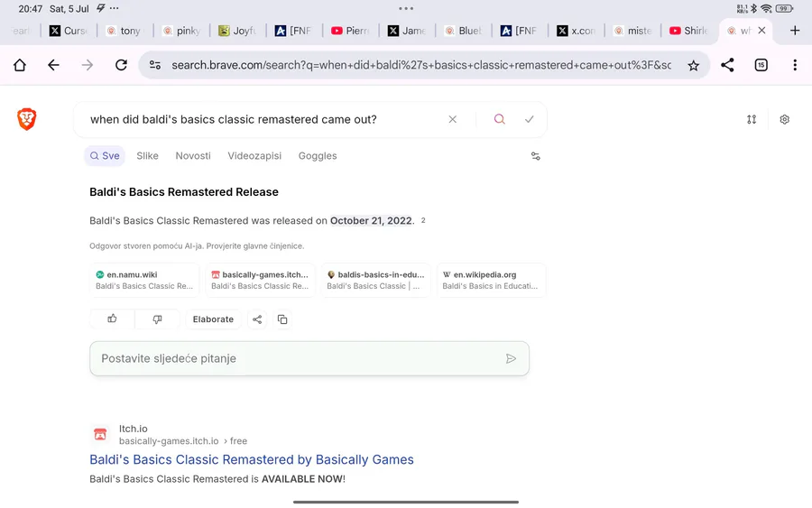Image resolution: width=812 pixels, height=508 pixels.
Task: Open site settings icon in address bar
Action: click(155, 65)
